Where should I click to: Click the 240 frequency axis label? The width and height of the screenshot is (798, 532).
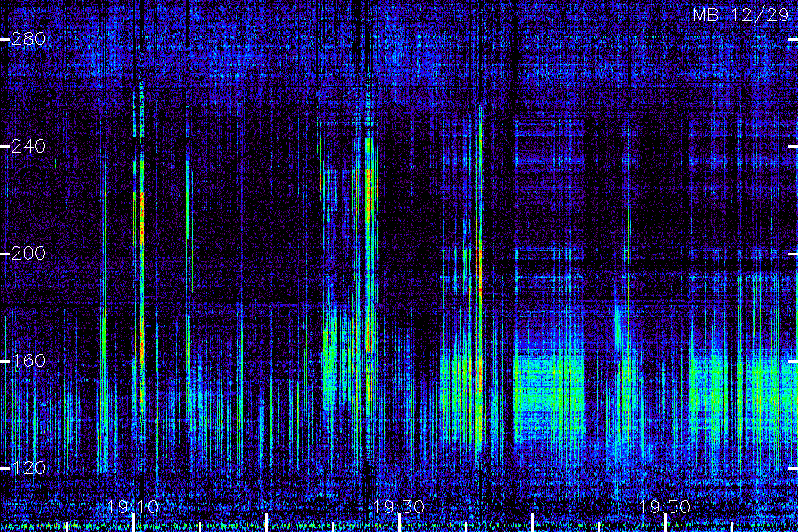click(28, 146)
